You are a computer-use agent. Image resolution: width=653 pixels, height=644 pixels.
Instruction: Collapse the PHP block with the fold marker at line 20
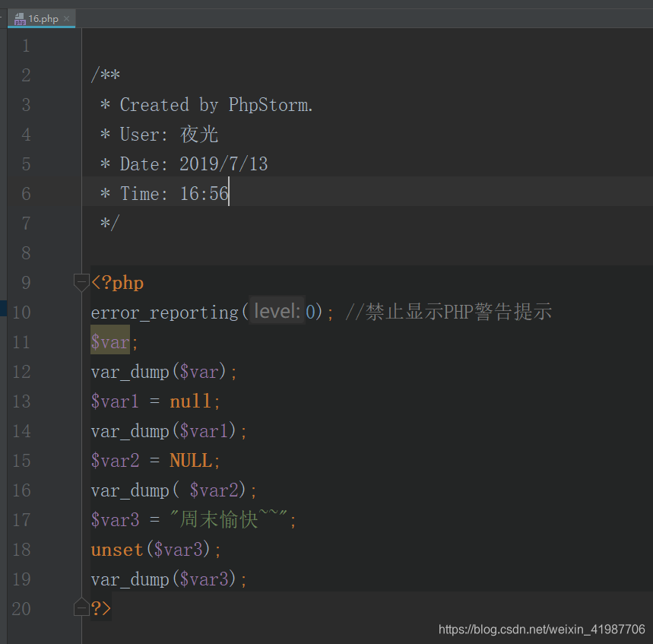tap(81, 608)
